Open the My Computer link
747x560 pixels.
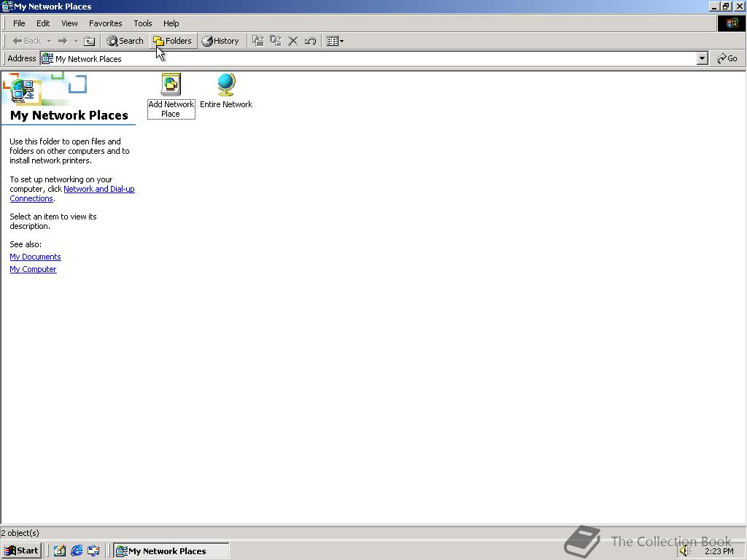coord(33,269)
